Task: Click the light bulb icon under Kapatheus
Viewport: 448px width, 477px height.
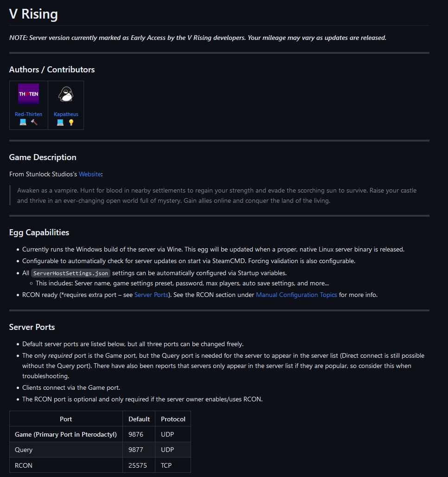Action: pos(71,122)
